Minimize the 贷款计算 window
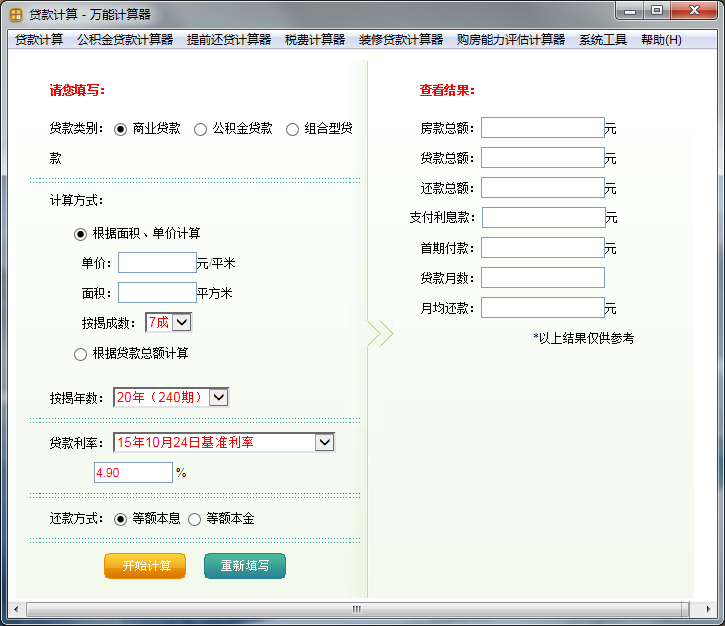Screen dimensions: 725x626 pyautogui.click(x=629, y=11)
